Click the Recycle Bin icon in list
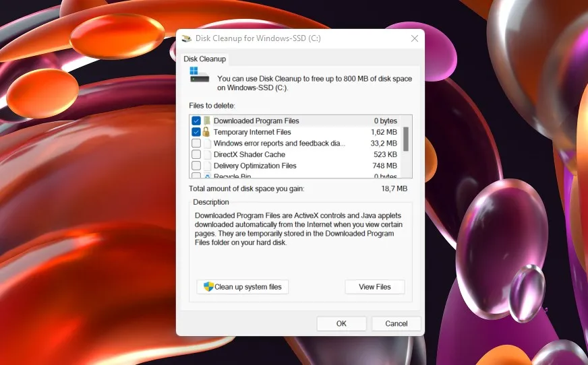This screenshot has width=588, height=365. tap(207, 176)
